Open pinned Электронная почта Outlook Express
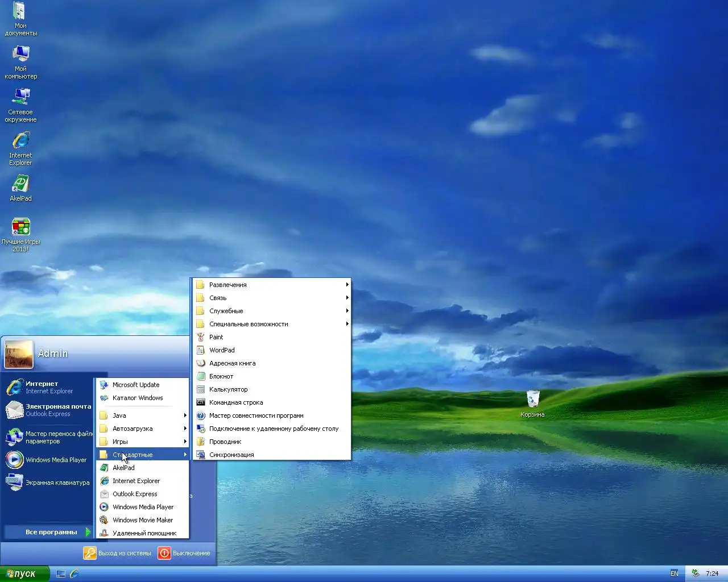This screenshot has height=582, width=728. tap(48, 410)
